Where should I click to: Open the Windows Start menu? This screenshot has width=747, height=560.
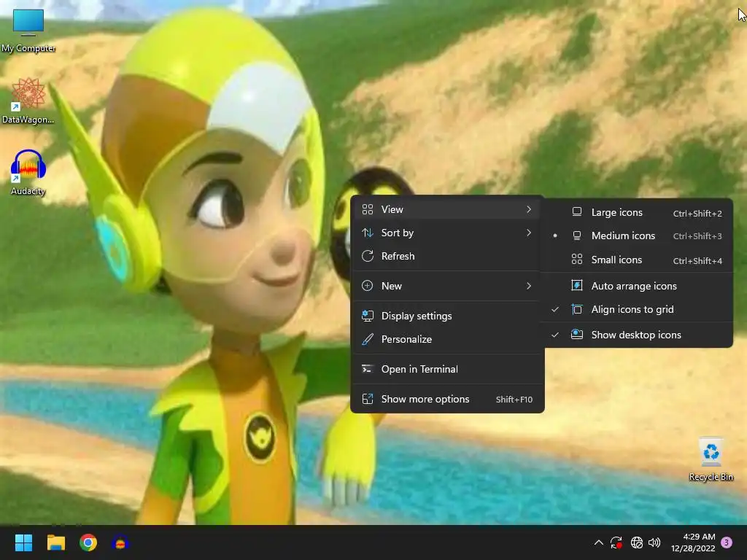click(23, 542)
